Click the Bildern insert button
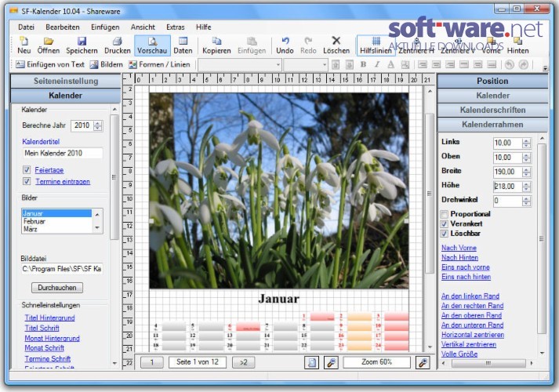The image size is (559, 392). [107, 64]
